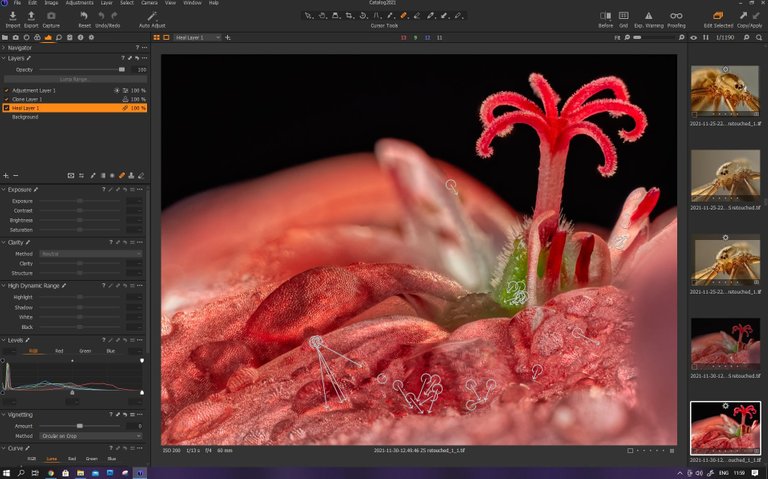Select the Crop cursor tool
Image resolution: width=768 pixels, height=479 pixels.
tap(349, 16)
